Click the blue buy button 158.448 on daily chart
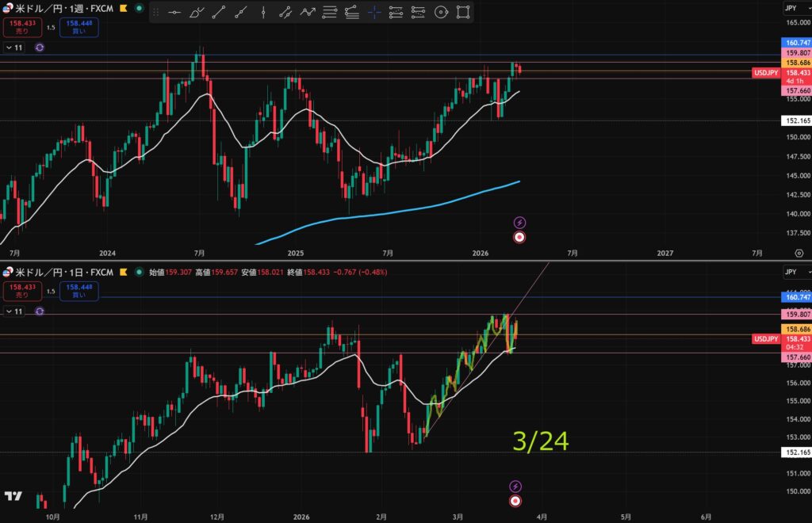812x523 pixels. click(x=78, y=292)
